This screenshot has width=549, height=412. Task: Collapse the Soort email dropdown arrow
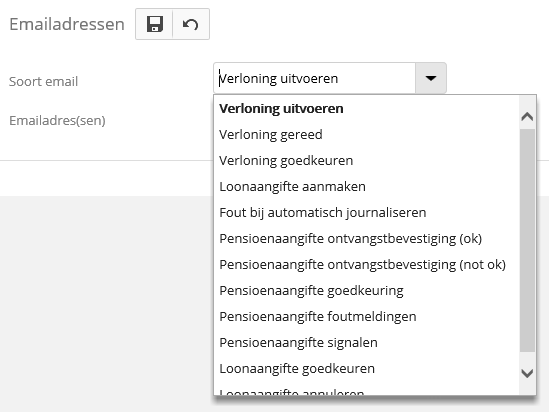coord(431,78)
